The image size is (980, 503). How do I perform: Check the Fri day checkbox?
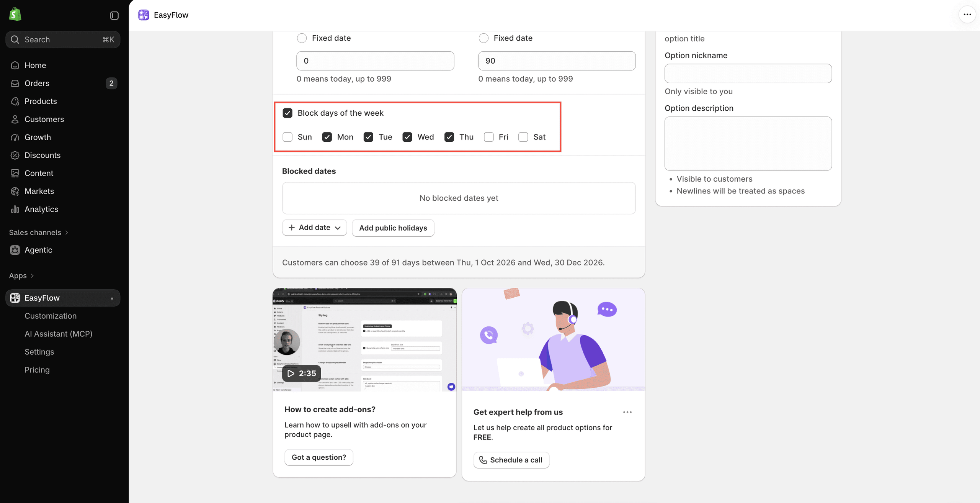coord(488,137)
